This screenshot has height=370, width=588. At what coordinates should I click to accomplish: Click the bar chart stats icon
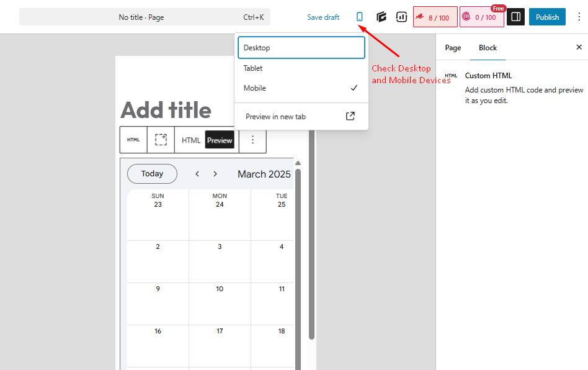pos(401,17)
